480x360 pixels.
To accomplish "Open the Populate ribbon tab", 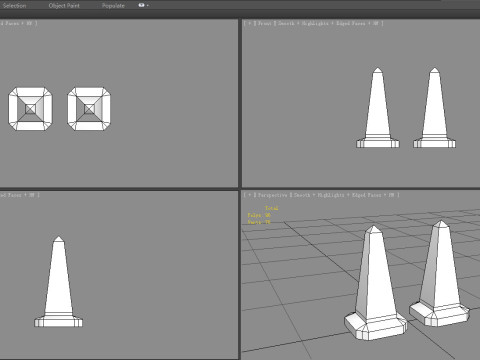I will click(113, 6).
